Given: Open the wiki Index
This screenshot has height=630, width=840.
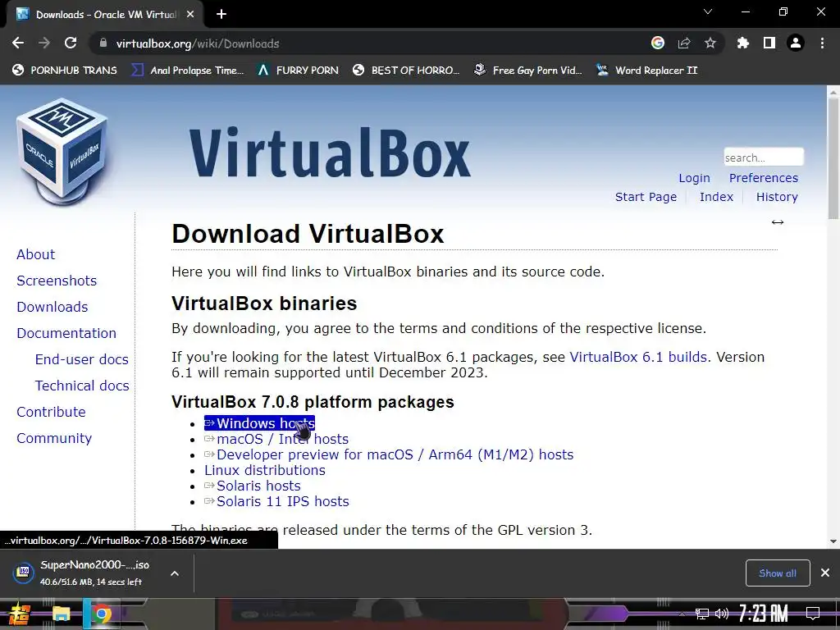Looking at the screenshot, I should (716, 197).
